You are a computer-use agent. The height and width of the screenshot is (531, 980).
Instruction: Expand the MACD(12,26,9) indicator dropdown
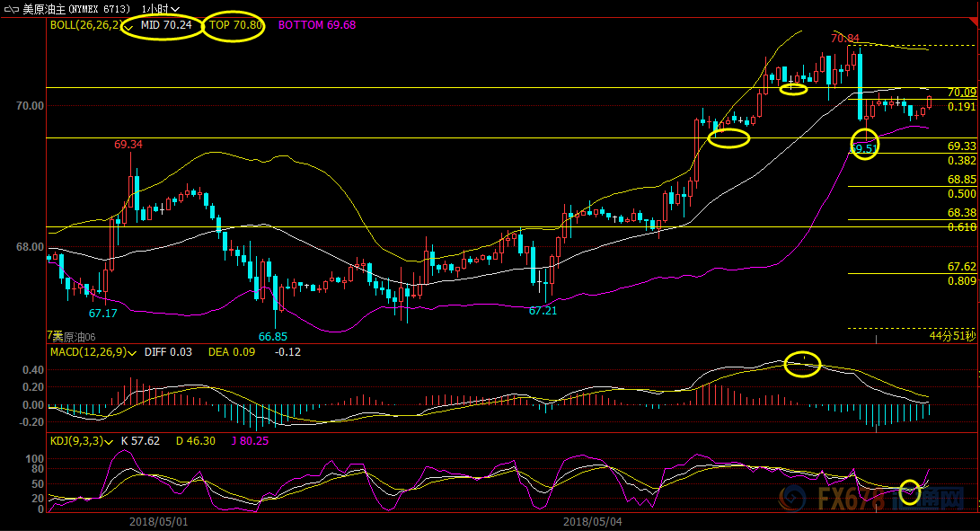pos(132,353)
